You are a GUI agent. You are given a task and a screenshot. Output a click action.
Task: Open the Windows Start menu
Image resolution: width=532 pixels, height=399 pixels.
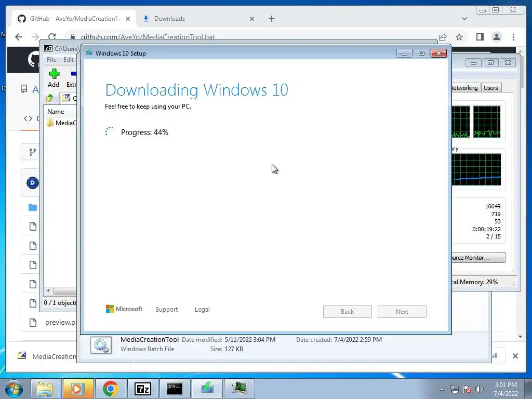pos(14,389)
